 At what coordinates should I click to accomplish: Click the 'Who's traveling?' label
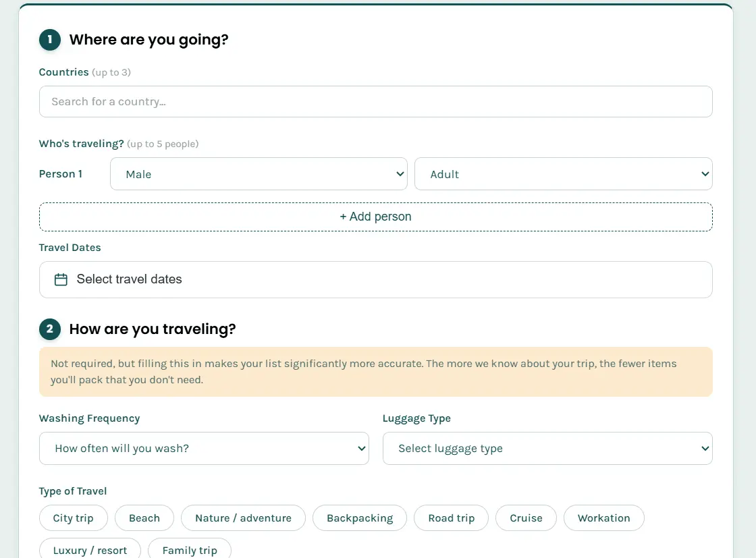point(82,144)
